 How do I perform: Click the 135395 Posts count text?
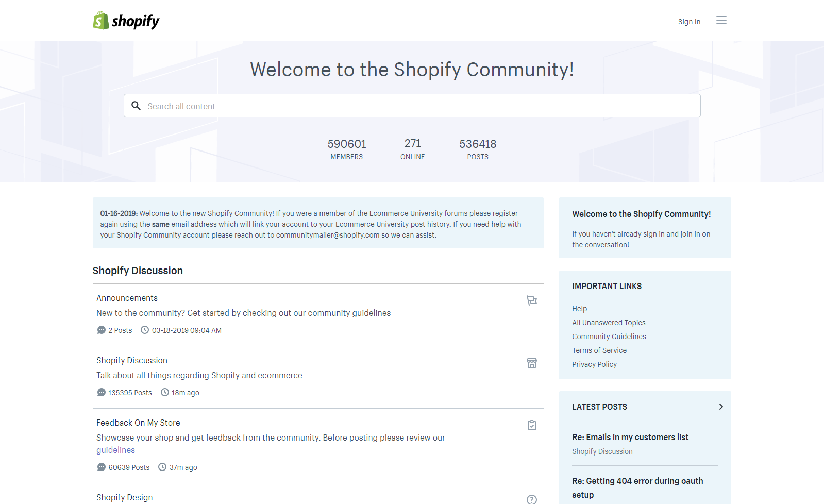pos(130,393)
